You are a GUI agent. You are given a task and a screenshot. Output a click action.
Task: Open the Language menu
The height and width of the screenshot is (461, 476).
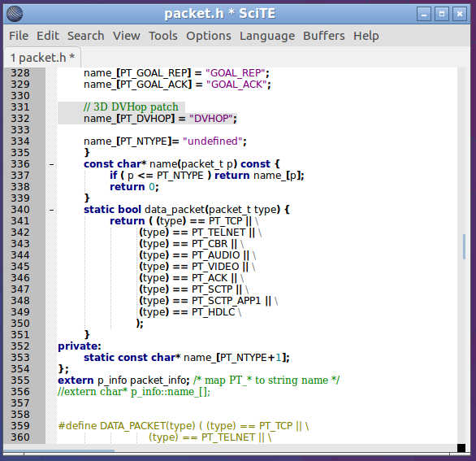click(267, 36)
